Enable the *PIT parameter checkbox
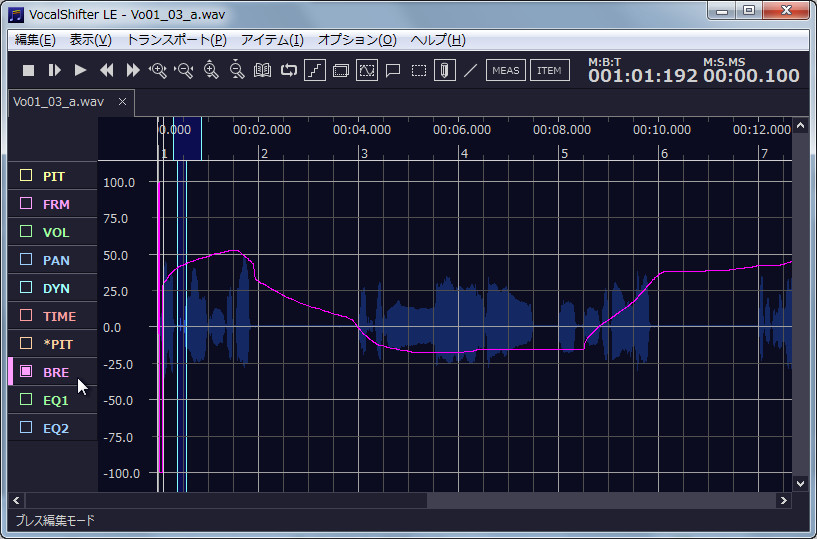Viewport: 817px width, 539px height. click(26, 343)
